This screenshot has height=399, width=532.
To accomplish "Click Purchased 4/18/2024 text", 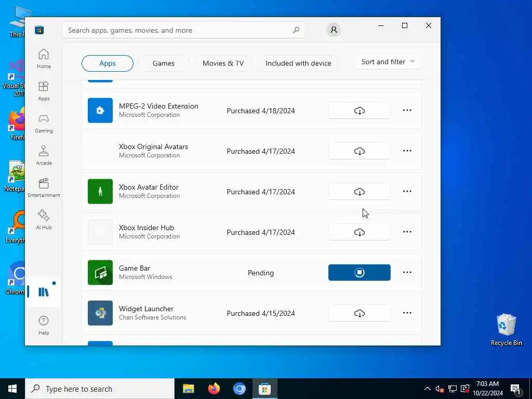I will (261, 111).
